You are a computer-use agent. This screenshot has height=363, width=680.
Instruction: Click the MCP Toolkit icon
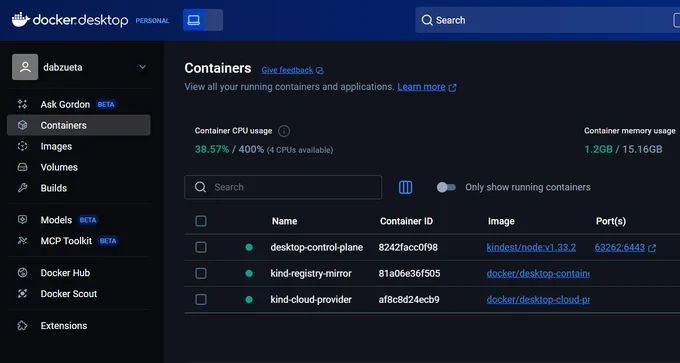coord(23,241)
